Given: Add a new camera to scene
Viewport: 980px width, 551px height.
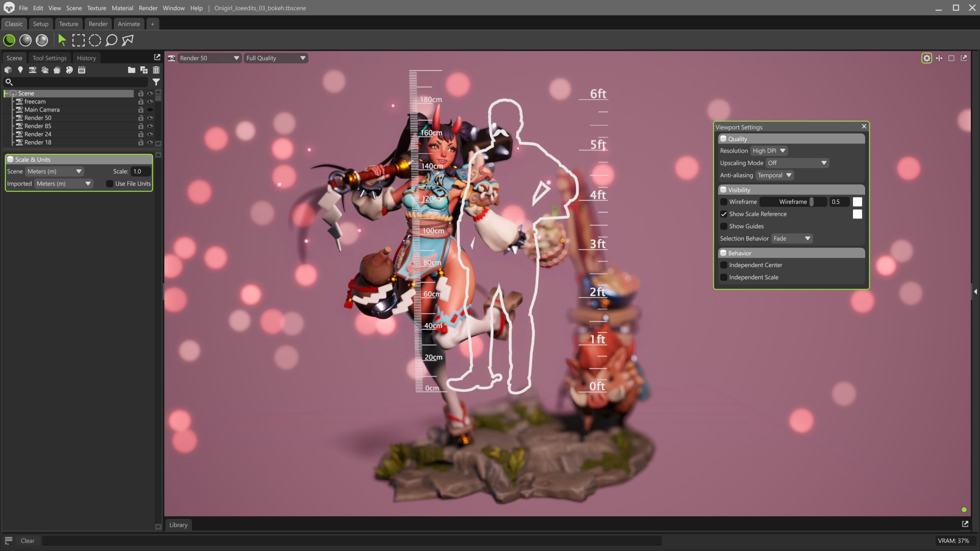Looking at the screenshot, I should [x=33, y=70].
